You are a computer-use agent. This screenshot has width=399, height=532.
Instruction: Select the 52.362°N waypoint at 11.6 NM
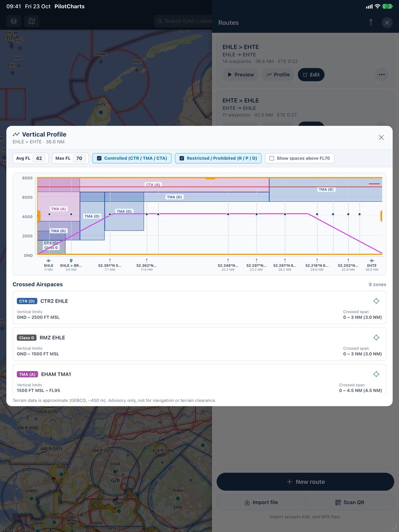(147, 265)
